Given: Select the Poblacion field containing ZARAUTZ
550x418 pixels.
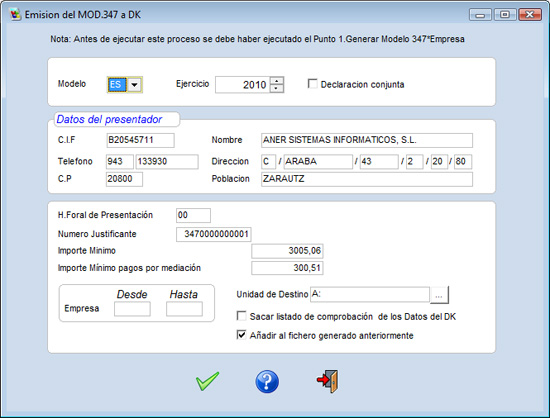Looking at the screenshot, I should 367,179.
